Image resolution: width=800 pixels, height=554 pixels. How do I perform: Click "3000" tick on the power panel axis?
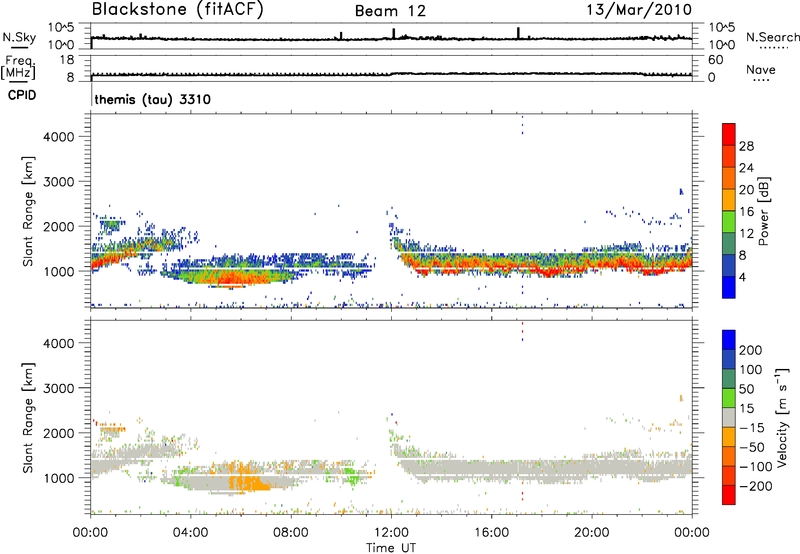click(x=58, y=182)
